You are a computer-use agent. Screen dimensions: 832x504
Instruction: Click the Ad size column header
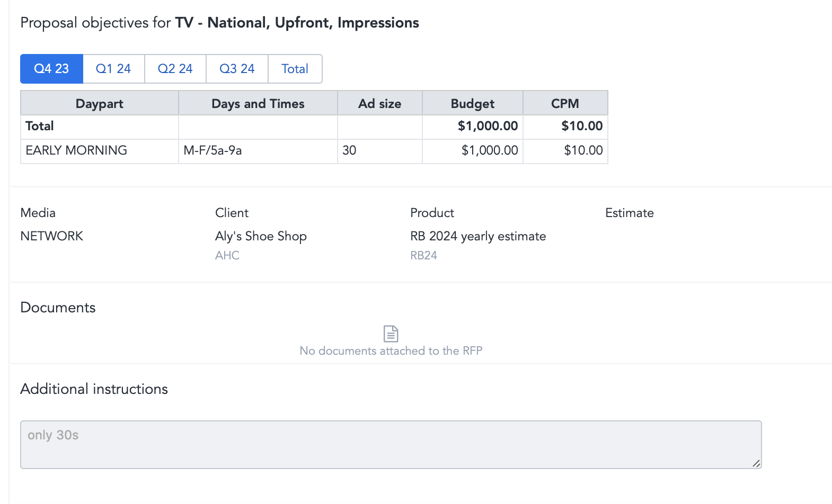click(x=380, y=103)
